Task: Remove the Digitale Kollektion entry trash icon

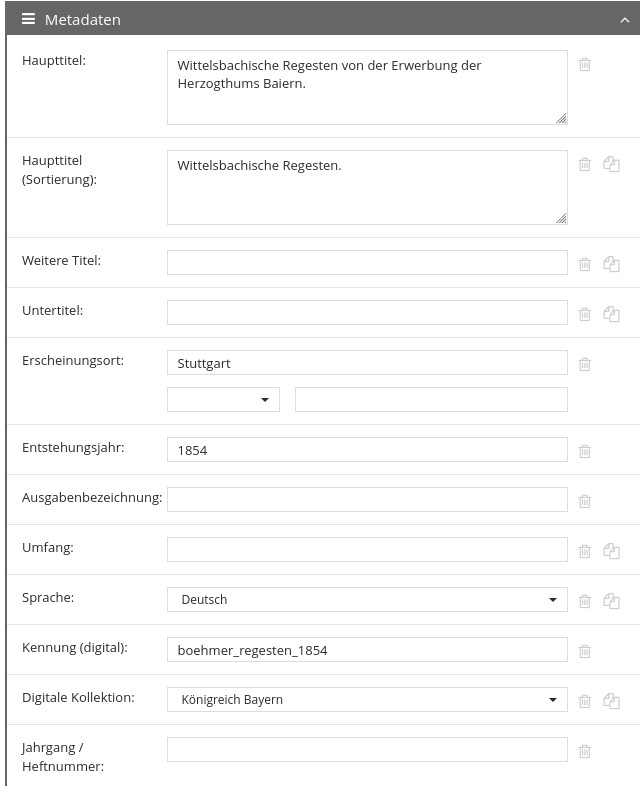Action: [x=584, y=701]
